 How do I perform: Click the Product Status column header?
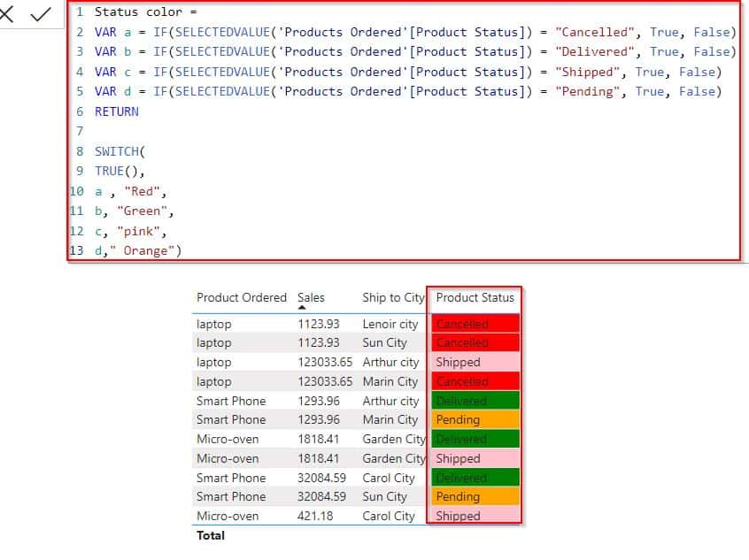tap(475, 297)
